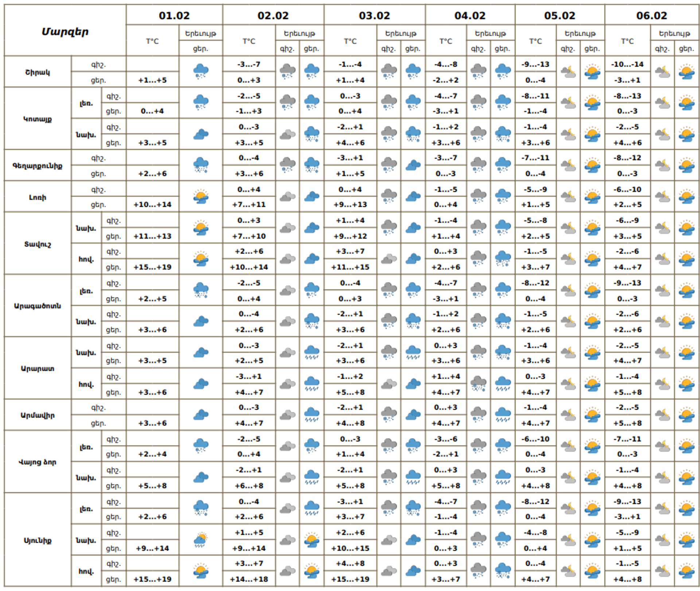Click Արմավիր's 06.02 daytime sun icon
Viewport: 700px width, 591px height.
(x=686, y=415)
